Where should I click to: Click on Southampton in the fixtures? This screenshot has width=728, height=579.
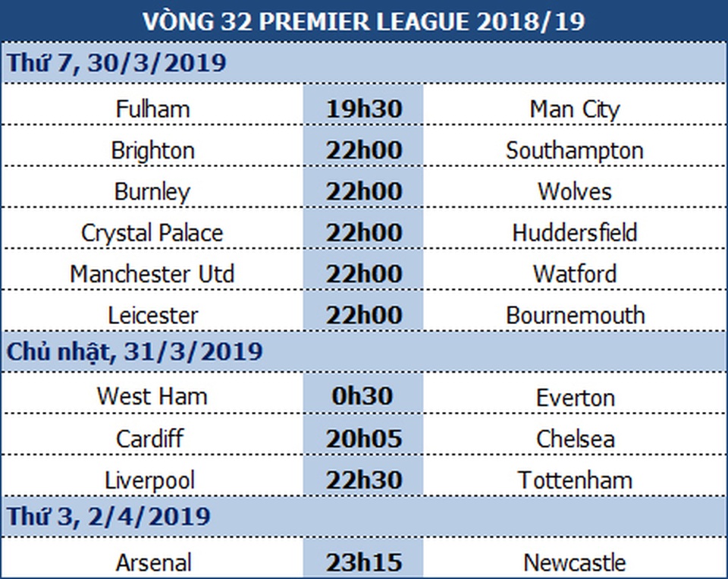[574, 150]
